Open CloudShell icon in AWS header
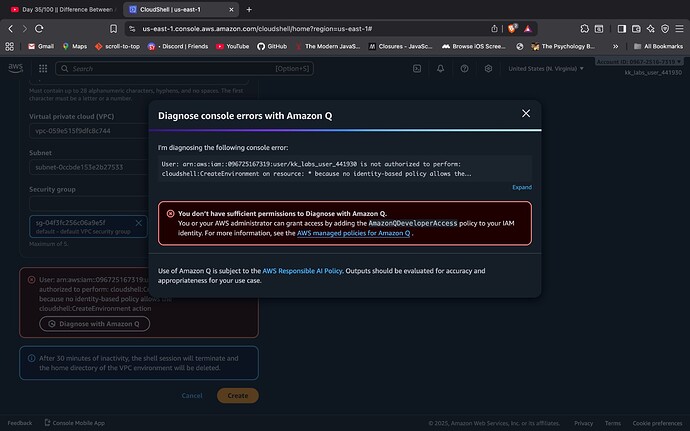690x431 pixels. pyautogui.click(x=417, y=68)
